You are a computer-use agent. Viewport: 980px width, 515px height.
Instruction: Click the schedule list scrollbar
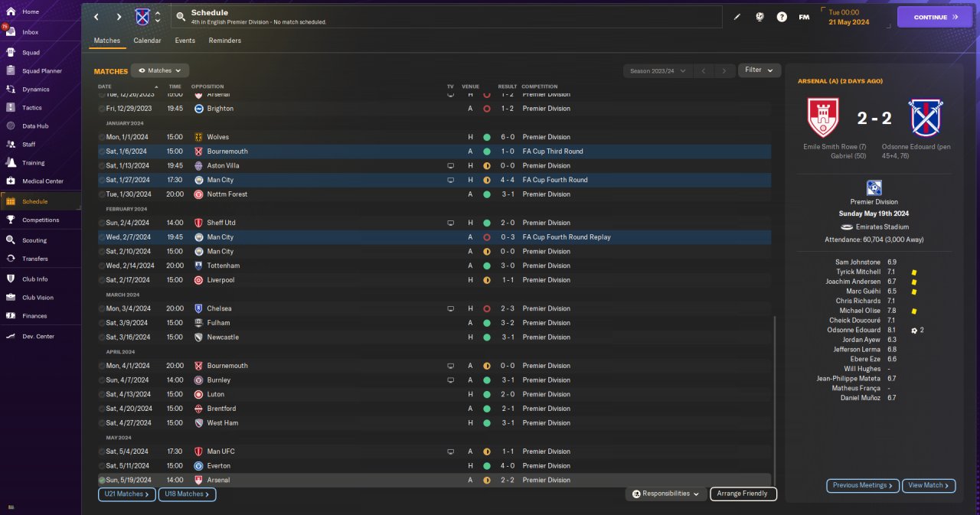[x=774, y=402]
